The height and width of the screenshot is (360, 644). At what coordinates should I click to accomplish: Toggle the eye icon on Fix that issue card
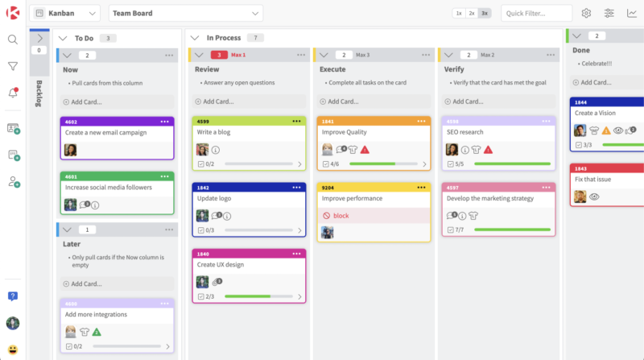coord(595,197)
